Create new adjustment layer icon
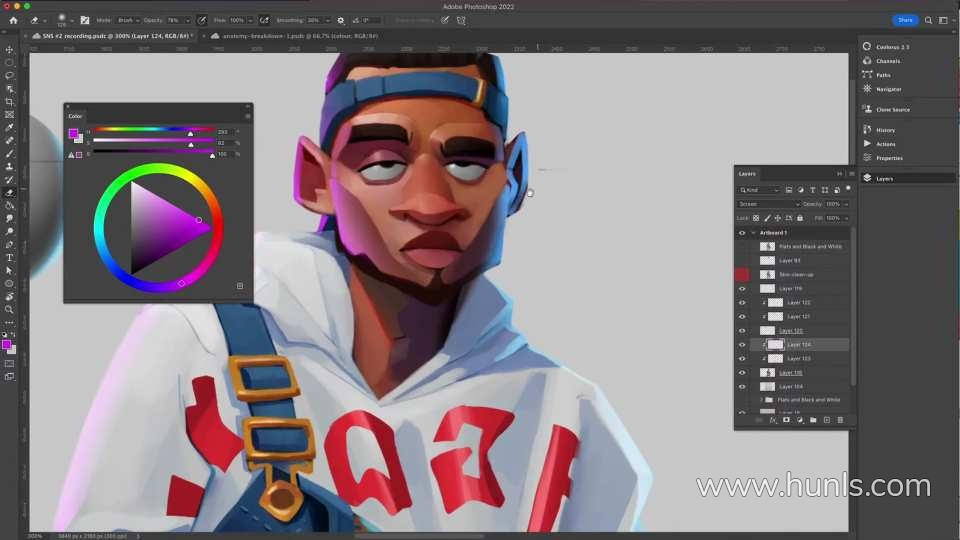Screen dimensions: 960x540 [x=800, y=420]
